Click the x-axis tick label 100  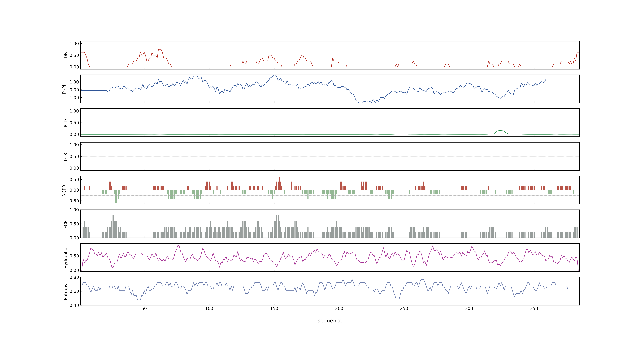(209, 309)
